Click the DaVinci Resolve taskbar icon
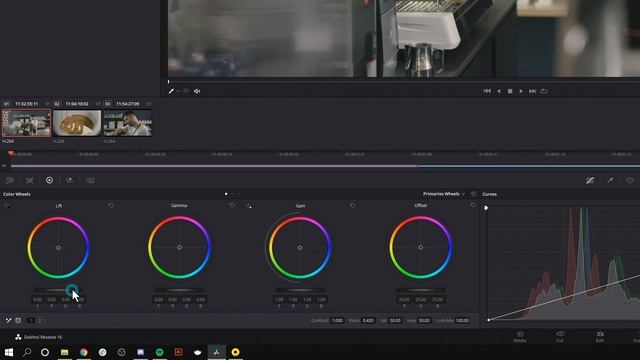The image size is (640, 360). (216, 352)
